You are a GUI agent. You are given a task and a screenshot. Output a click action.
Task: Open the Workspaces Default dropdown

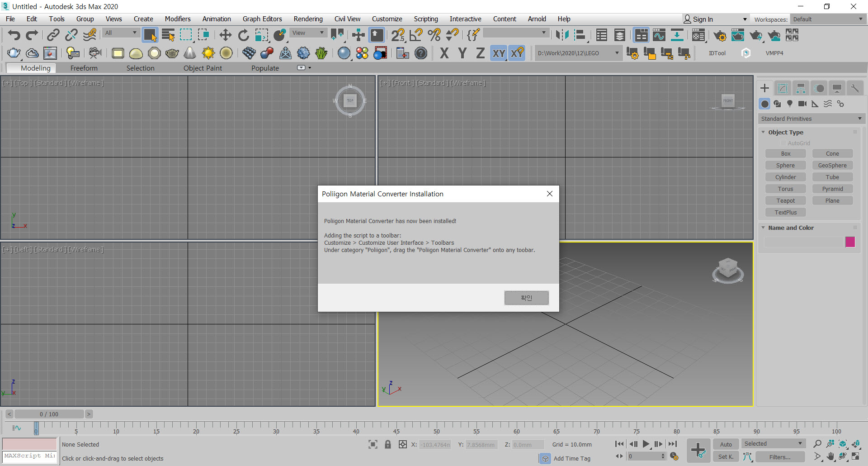pos(828,19)
